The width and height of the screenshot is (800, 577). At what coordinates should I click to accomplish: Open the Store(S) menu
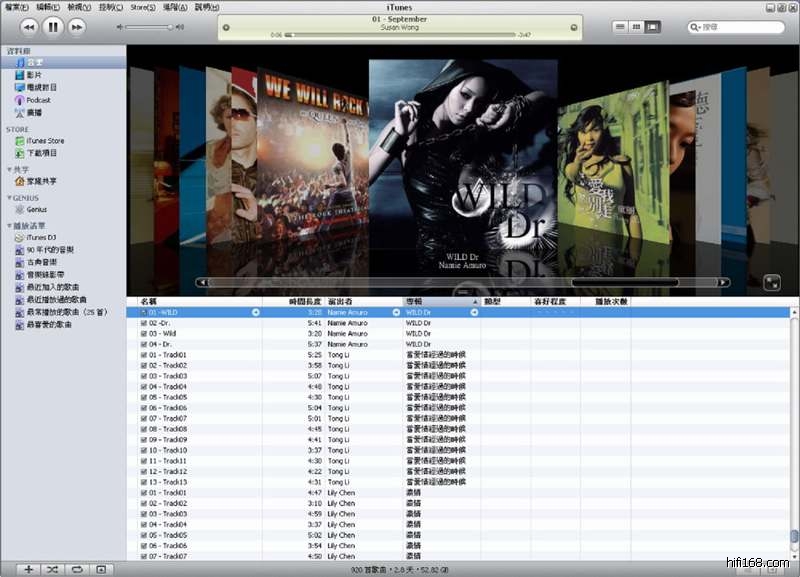pyautogui.click(x=143, y=7)
